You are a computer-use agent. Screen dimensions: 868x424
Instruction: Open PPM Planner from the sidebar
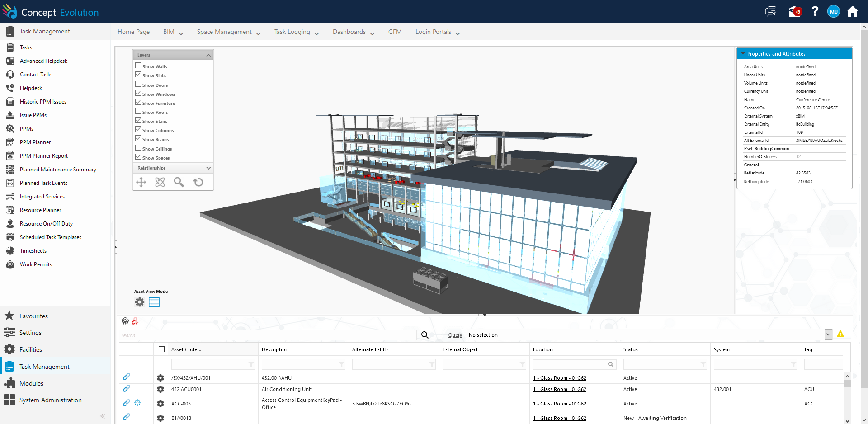click(35, 142)
